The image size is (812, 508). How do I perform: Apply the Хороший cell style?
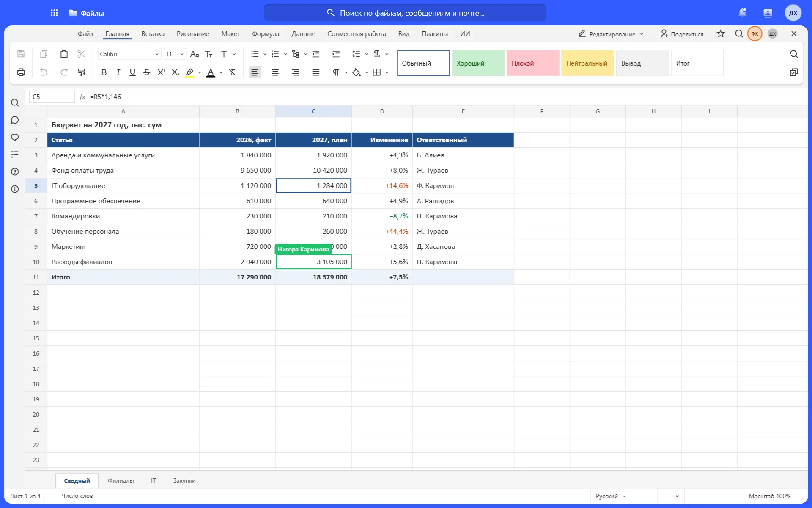point(478,63)
